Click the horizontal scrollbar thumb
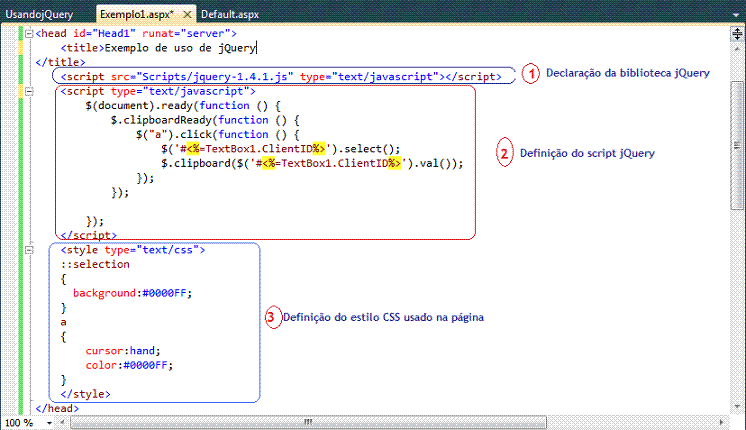 pos(308,422)
